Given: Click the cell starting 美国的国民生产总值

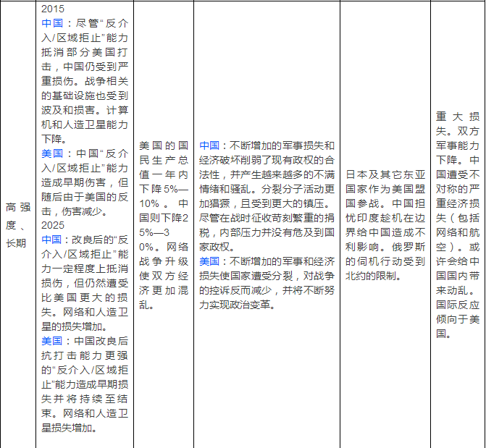Looking at the screenshot, I should pos(164,224).
